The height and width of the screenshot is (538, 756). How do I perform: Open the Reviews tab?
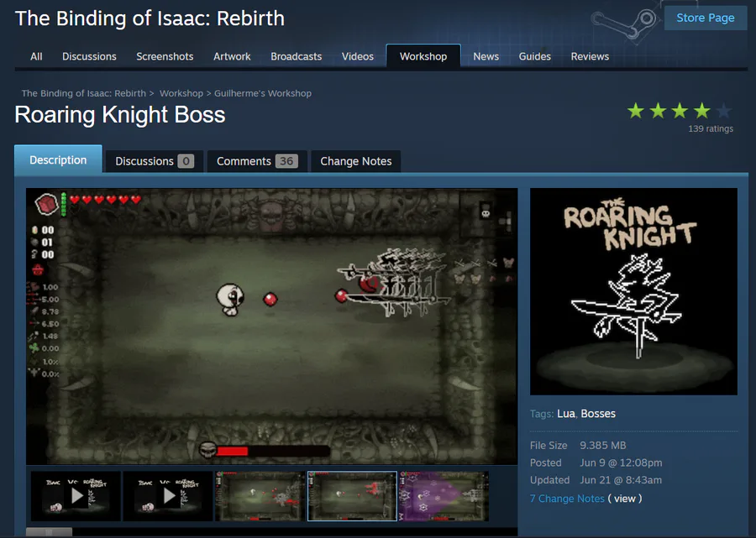click(x=590, y=56)
